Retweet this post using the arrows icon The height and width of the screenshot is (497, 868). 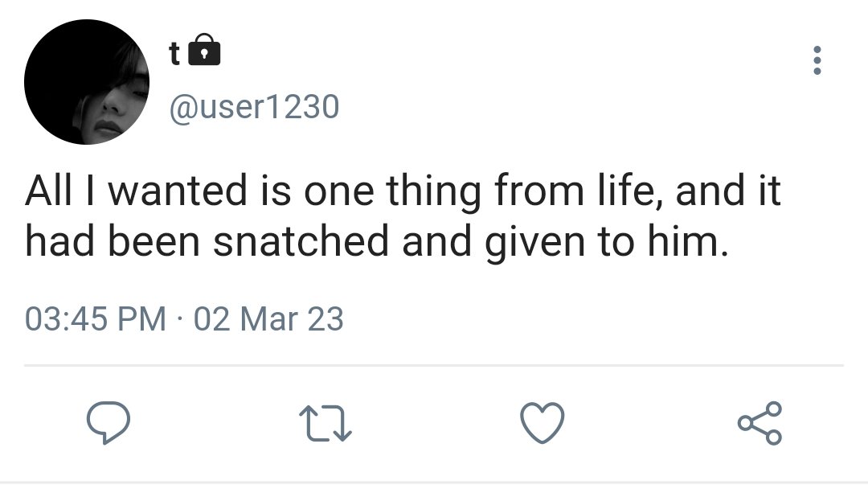(x=325, y=424)
